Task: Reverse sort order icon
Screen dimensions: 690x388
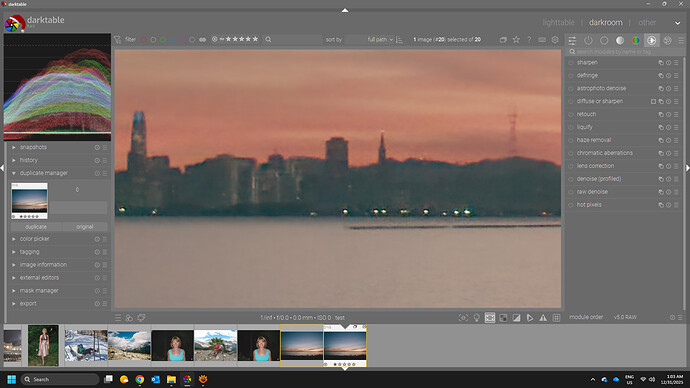Action: click(x=400, y=40)
